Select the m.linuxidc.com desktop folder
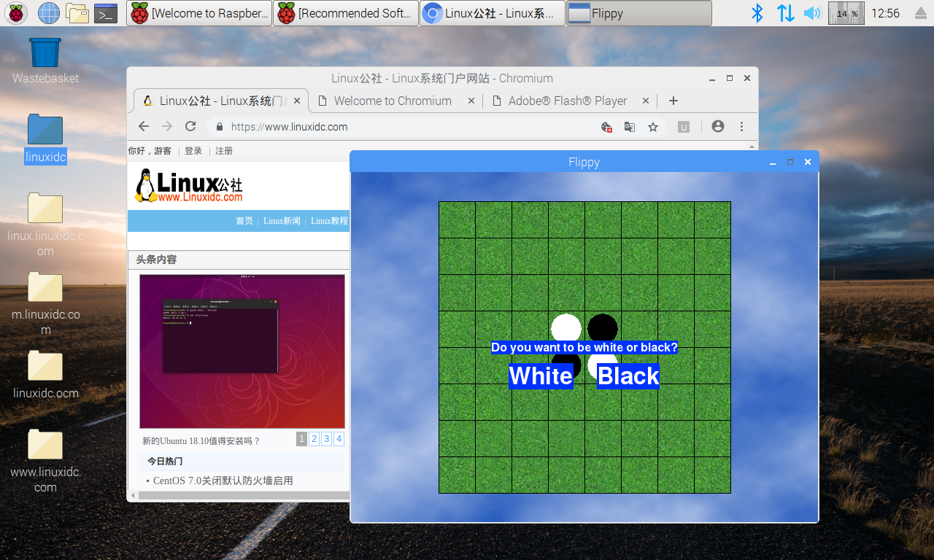This screenshot has height=560, width=934. click(45, 303)
